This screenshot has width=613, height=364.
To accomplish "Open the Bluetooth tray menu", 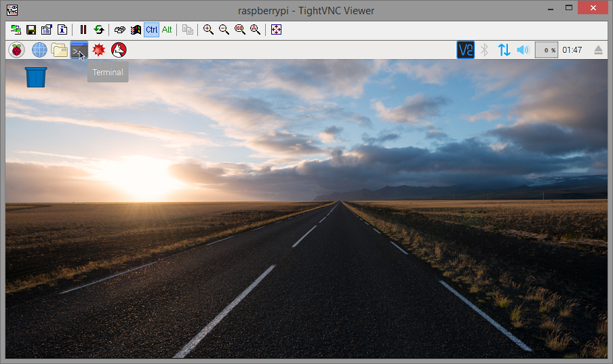I will [x=484, y=50].
